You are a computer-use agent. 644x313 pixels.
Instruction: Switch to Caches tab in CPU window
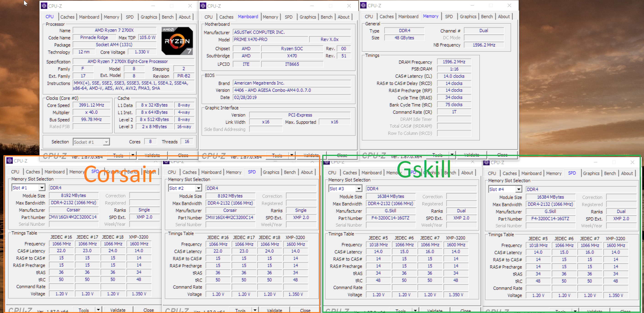(x=67, y=17)
